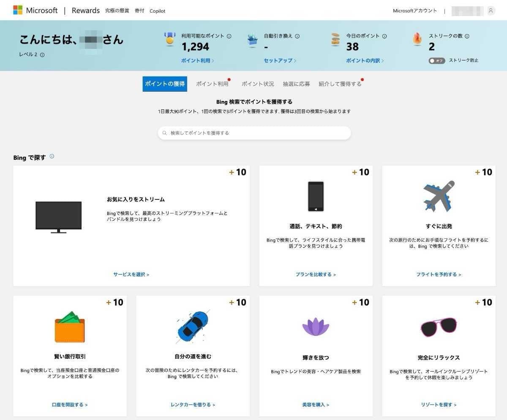
Task: Click the blue car icon on the rental card
Action: (193, 325)
